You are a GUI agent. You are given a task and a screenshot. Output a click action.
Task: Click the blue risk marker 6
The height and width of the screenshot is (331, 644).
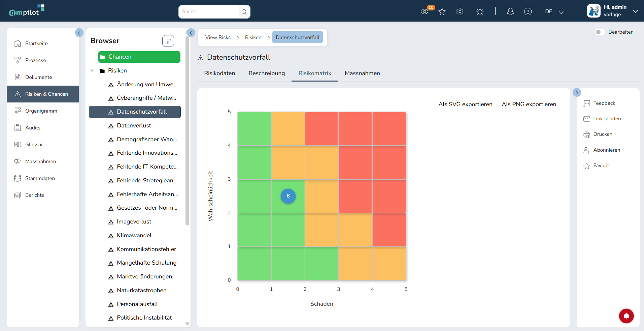288,196
